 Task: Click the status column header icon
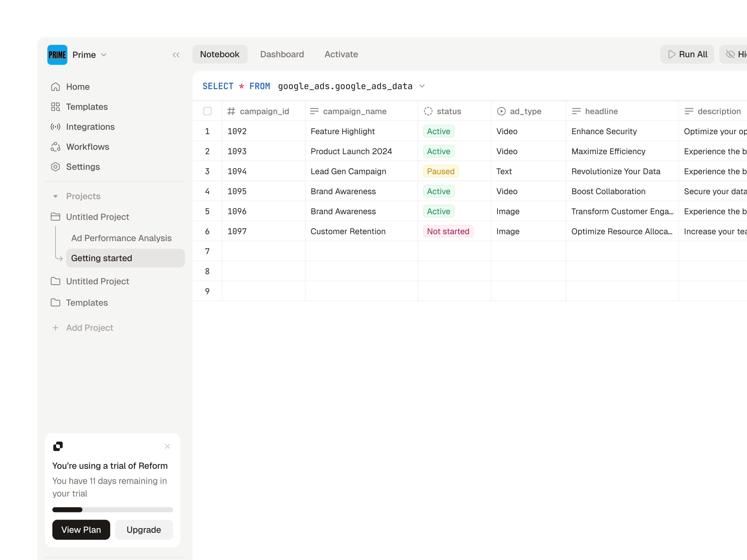428,111
